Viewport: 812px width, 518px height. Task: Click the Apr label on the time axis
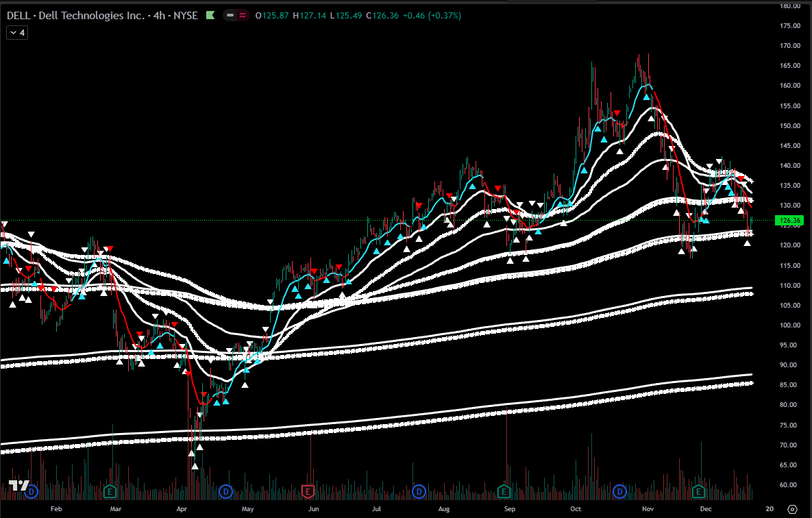(x=182, y=508)
